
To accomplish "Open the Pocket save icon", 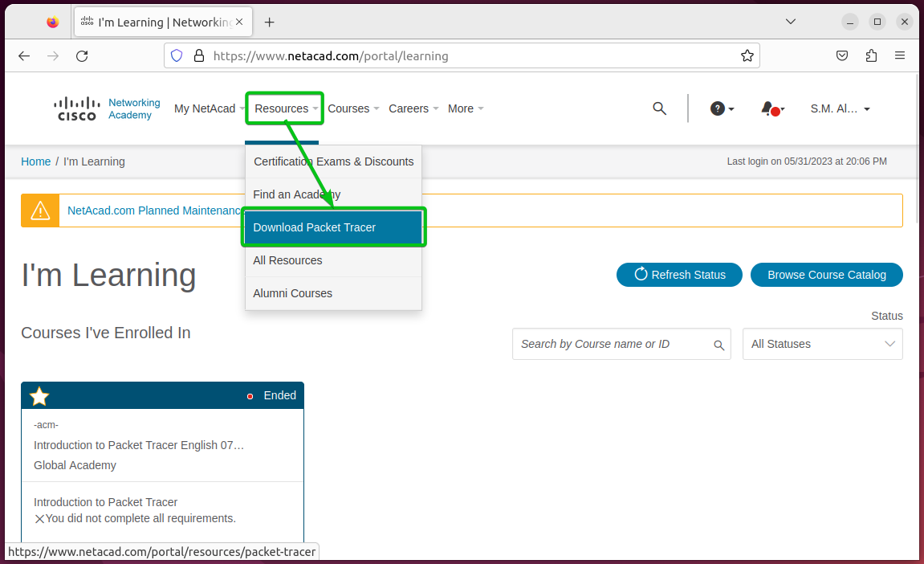I will tap(842, 56).
